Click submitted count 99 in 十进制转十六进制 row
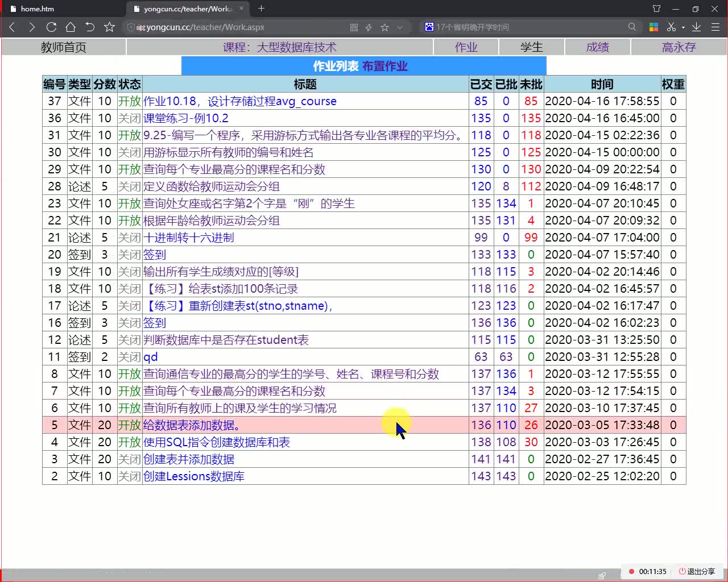Viewport: 728px width, 582px height. 481,238
